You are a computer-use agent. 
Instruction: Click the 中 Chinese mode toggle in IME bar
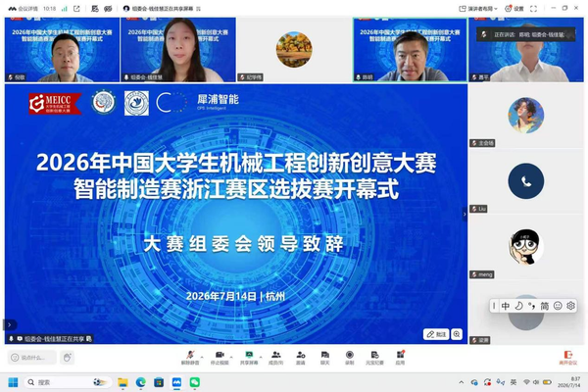506,306
